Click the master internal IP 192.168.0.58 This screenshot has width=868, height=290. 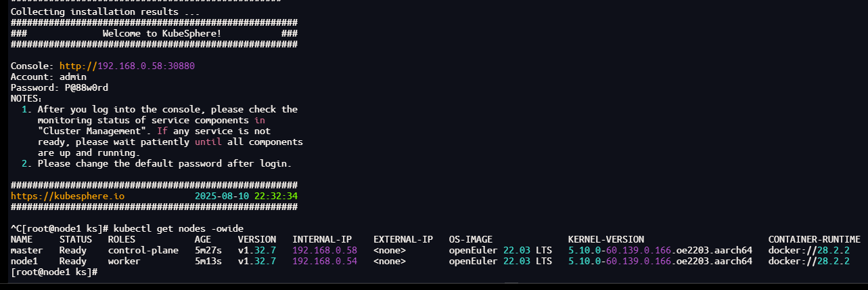tap(325, 250)
